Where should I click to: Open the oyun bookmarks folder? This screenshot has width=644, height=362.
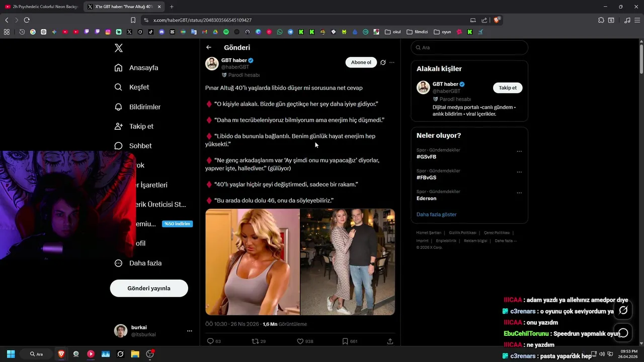(x=442, y=32)
